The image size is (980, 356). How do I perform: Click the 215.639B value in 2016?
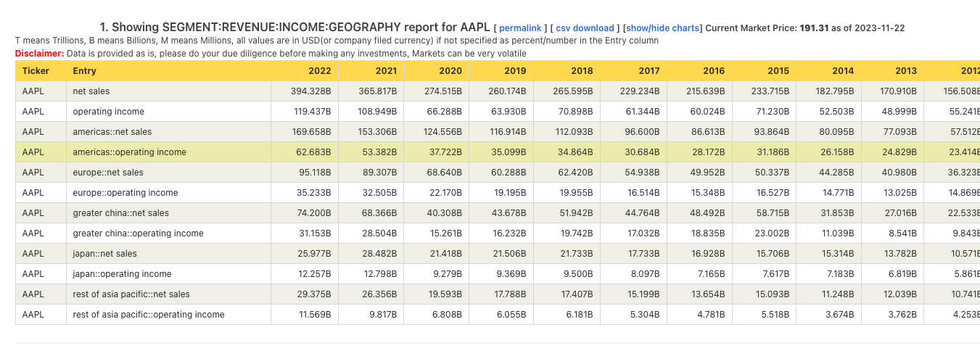tap(705, 91)
